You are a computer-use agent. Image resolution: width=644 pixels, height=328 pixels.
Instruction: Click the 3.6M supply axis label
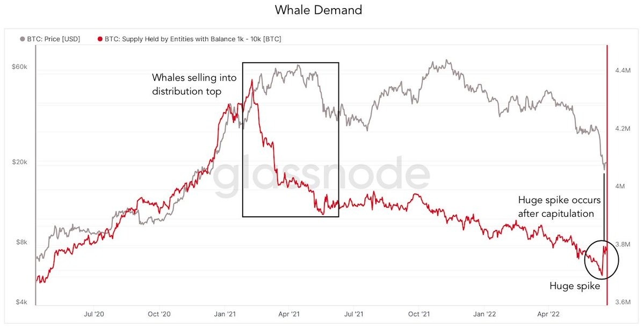click(622, 302)
